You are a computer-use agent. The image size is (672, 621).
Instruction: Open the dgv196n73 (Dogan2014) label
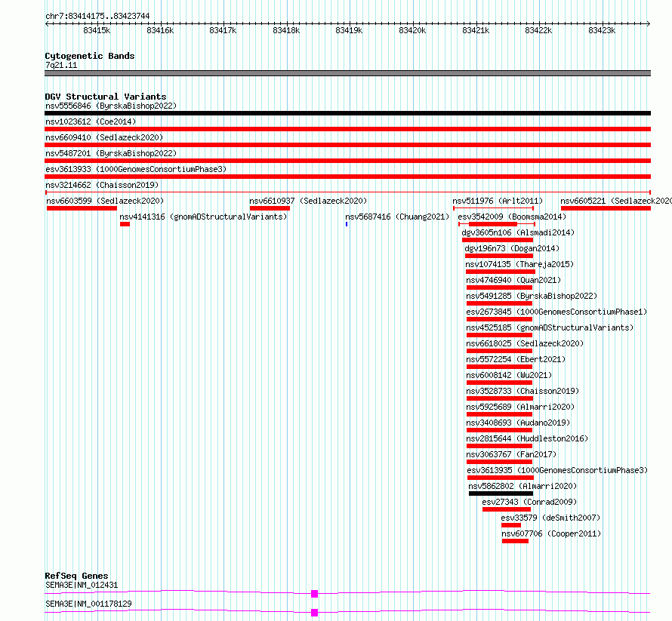[x=512, y=248]
